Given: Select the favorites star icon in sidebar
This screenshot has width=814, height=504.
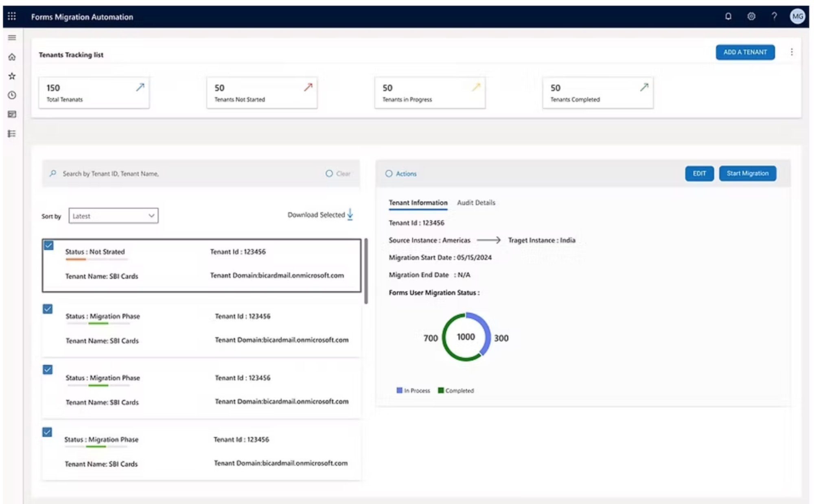Looking at the screenshot, I should (x=12, y=76).
